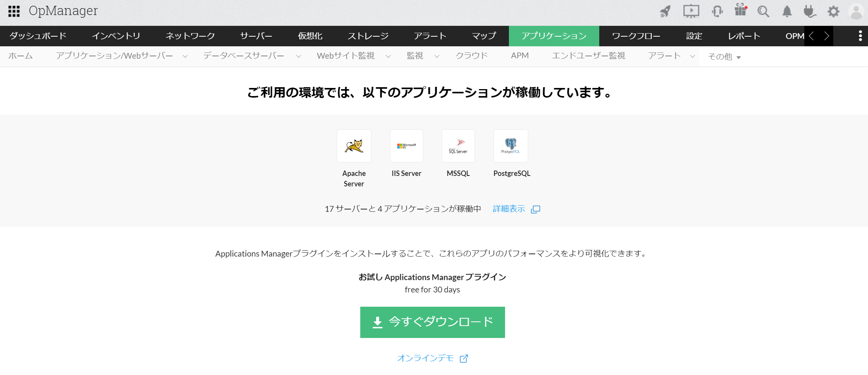Open the オンラインデモ link
Image resolution: width=868 pixels, height=375 pixels.
pos(426,358)
